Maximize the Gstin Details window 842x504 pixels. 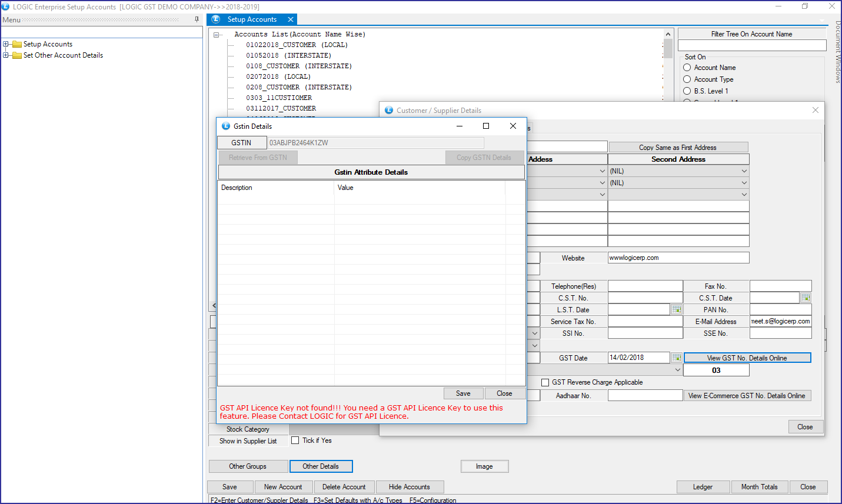pos(486,126)
